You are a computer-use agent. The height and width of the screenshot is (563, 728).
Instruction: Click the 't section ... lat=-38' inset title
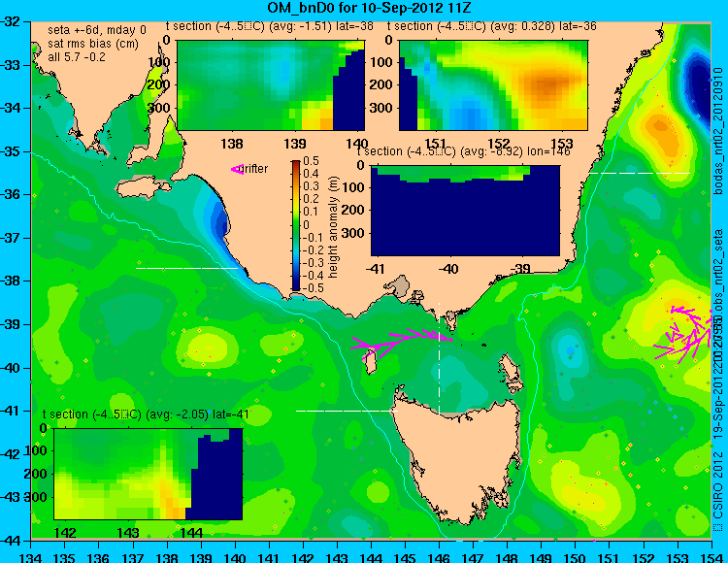pyautogui.click(x=270, y=26)
